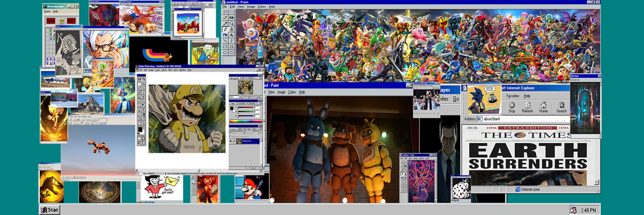Adjust the red R slider in Color panel
Image resolution: width=644 pixels, height=215 pixels.
(246, 108)
